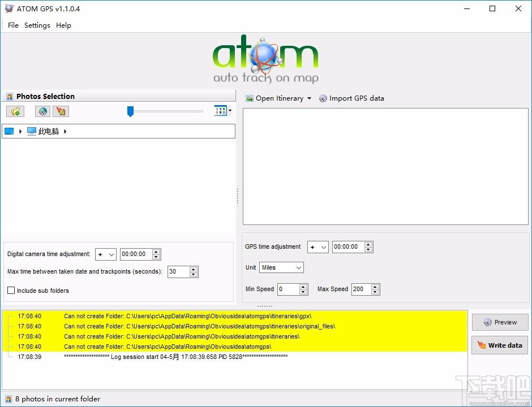This screenshot has width=532, height=407.
Task: Open the Unit Miles dropdown
Action: coord(282,268)
